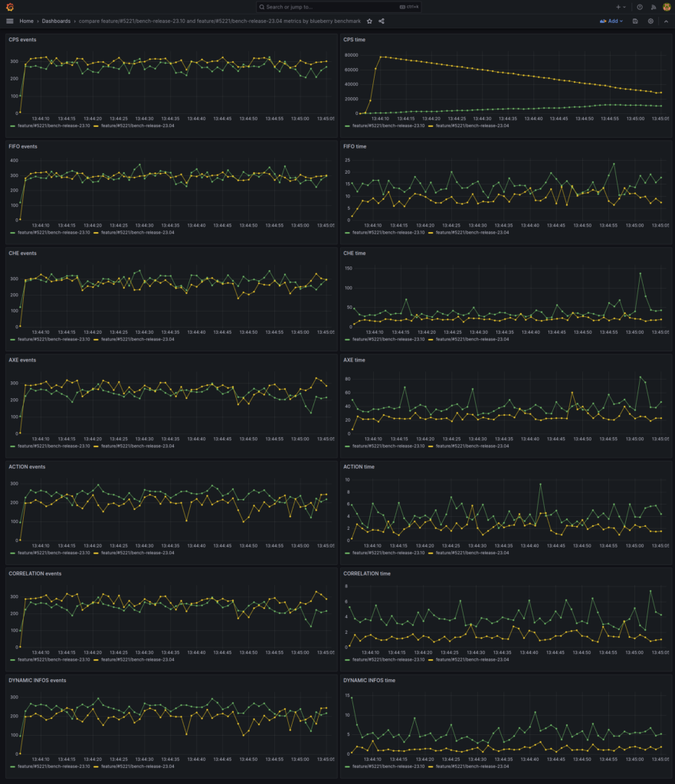675x784 pixels.
Task: Toggle bench-release-23.04 series in FIFO time legend
Action: point(473,233)
